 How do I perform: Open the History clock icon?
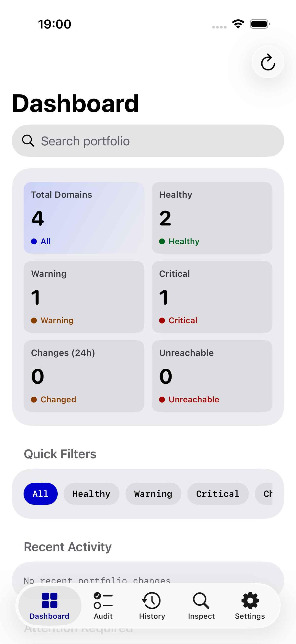(x=152, y=600)
